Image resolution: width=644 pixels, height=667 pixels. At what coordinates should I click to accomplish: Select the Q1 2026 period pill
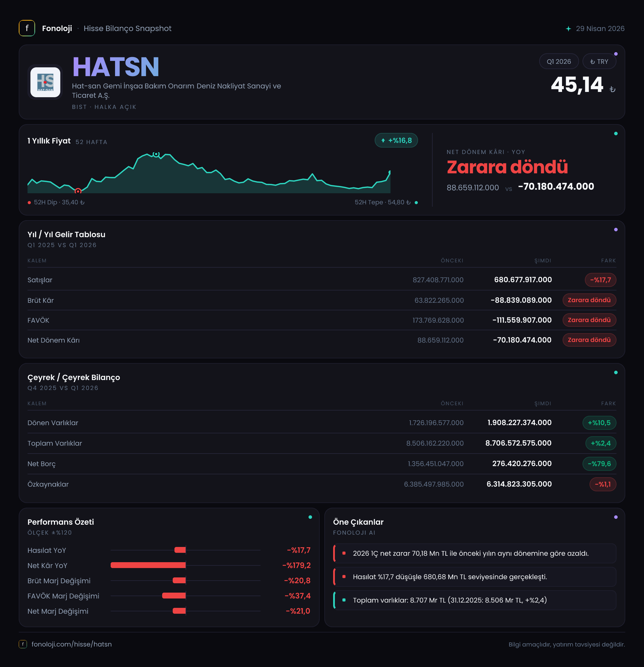click(x=559, y=61)
